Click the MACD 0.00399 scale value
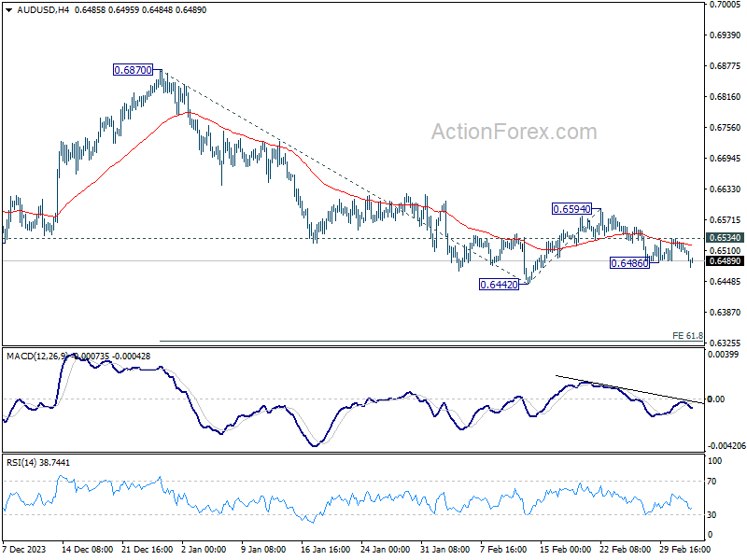 [x=723, y=355]
